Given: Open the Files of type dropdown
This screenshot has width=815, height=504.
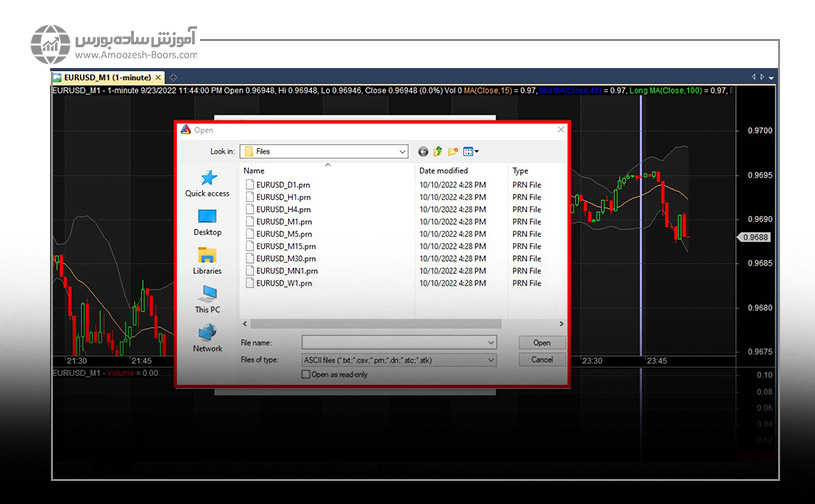Looking at the screenshot, I should (491, 359).
